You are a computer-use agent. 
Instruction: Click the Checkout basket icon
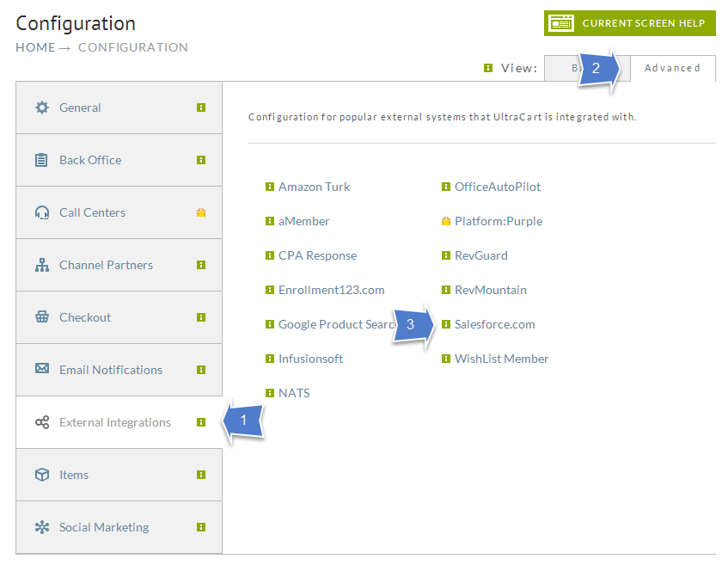point(42,317)
